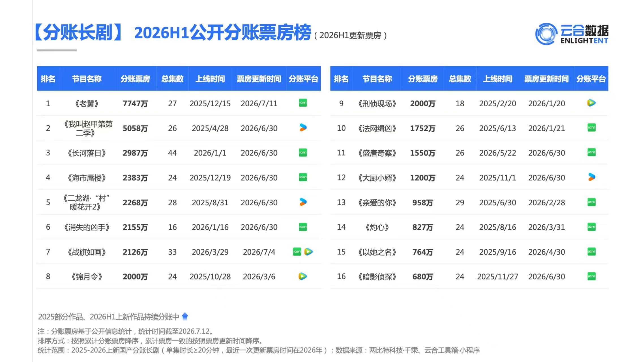Click the left table 节目名称 column header
The image size is (644, 362).
pos(87,79)
